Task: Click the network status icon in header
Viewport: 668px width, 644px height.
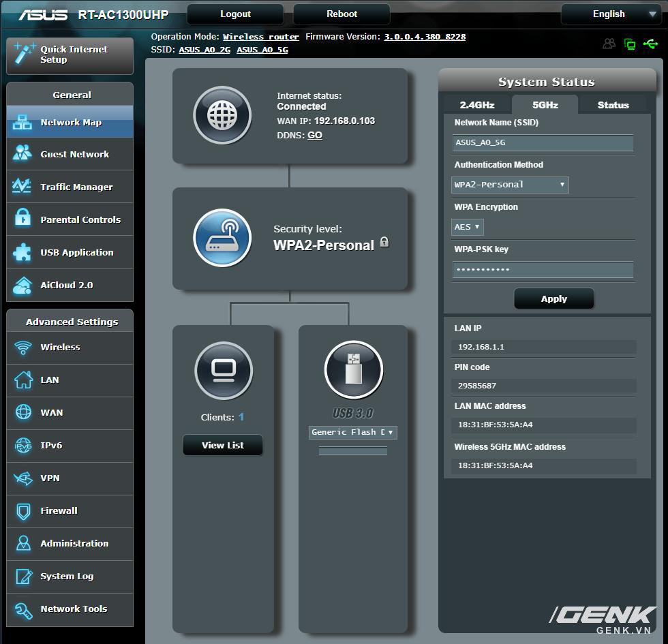Action: point(630,44)
